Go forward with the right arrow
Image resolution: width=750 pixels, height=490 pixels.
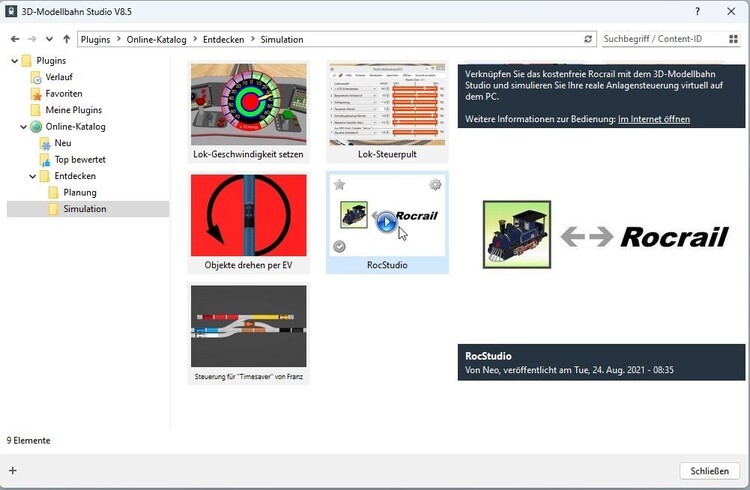(32, 39)
